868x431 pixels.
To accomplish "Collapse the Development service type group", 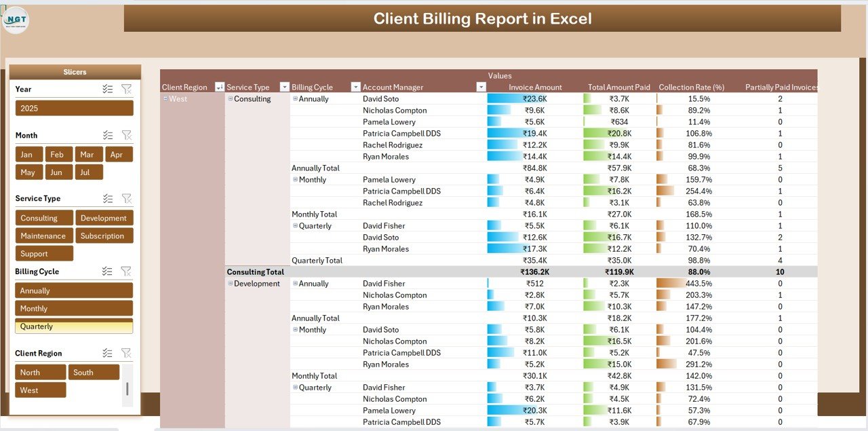I will (x=230, y=284).
